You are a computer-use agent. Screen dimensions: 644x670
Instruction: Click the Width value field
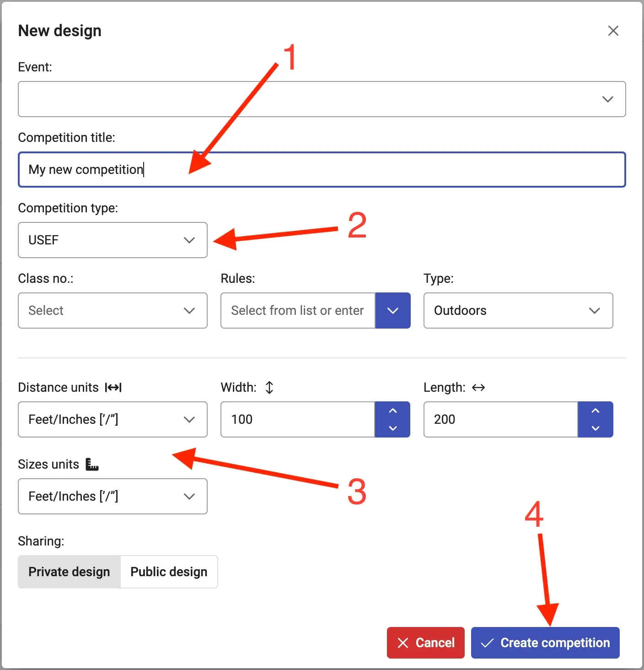298,420
